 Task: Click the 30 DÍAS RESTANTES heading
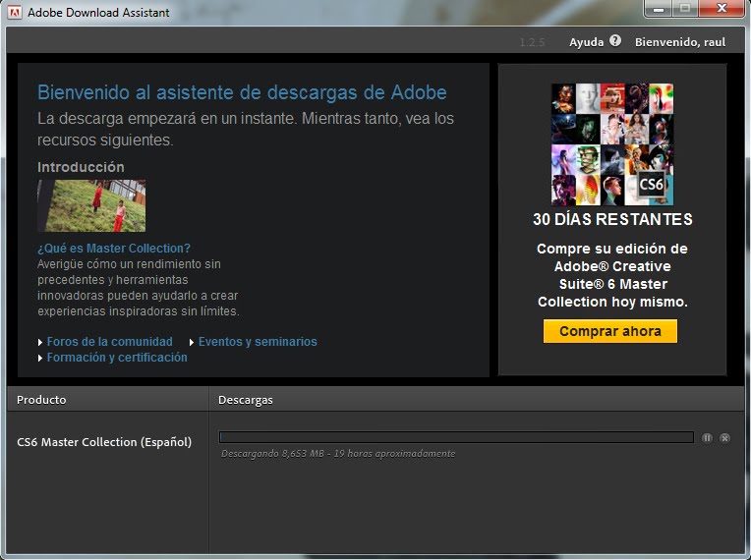point(612,219)
